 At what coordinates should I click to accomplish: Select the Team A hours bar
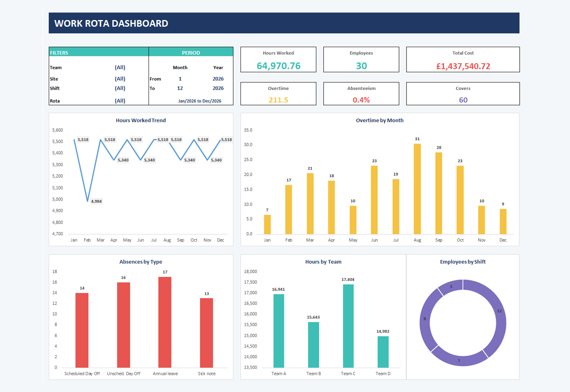click(279, 331)
